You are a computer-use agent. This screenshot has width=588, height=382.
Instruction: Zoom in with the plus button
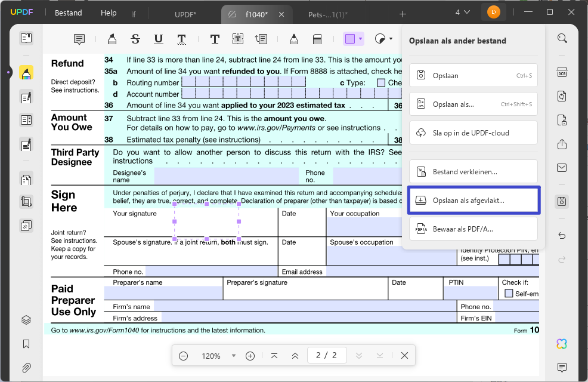(x=250, y=356)
